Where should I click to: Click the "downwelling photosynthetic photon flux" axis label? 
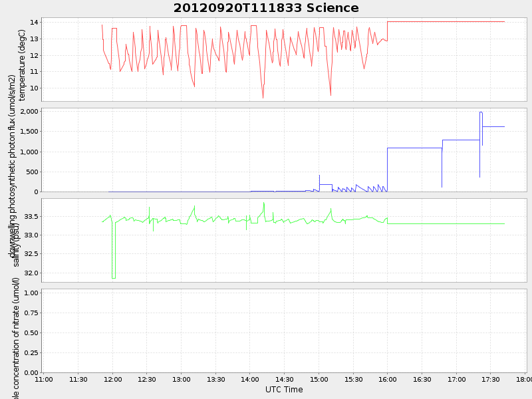[12, 167]
